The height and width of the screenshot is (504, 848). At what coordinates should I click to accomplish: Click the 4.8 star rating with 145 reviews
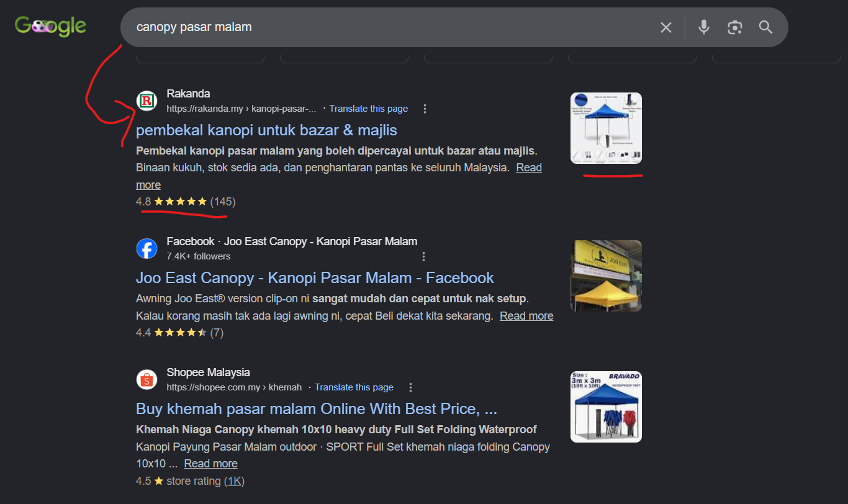(186, 202)
